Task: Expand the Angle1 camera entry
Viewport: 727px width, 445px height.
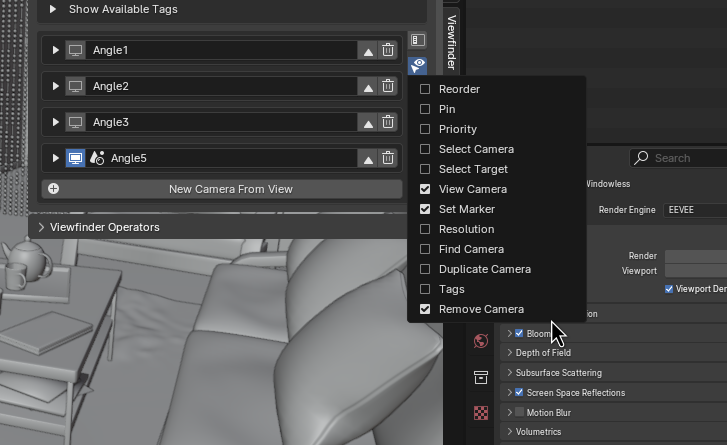Action: [x=56, y=50]
